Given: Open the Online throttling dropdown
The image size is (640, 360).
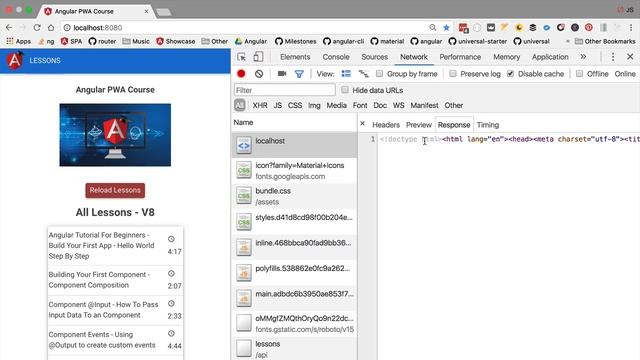Looking at the screenshot, I should coord(625,74).
